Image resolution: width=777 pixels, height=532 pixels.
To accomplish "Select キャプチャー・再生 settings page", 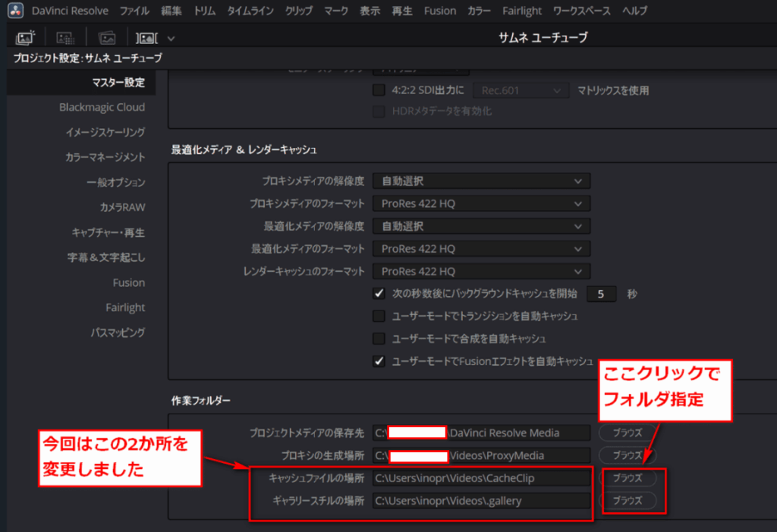I will (108, 232).
